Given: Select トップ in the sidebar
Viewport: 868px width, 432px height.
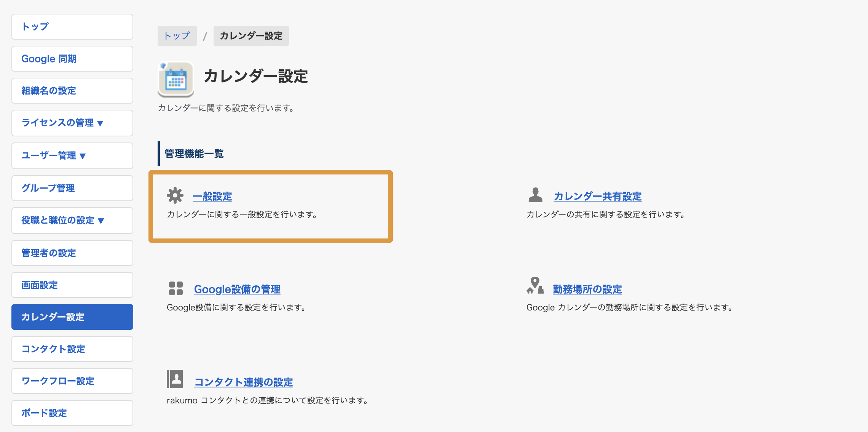Looking at the screenshot, I should pyautogui.click(x=72, y=27).
